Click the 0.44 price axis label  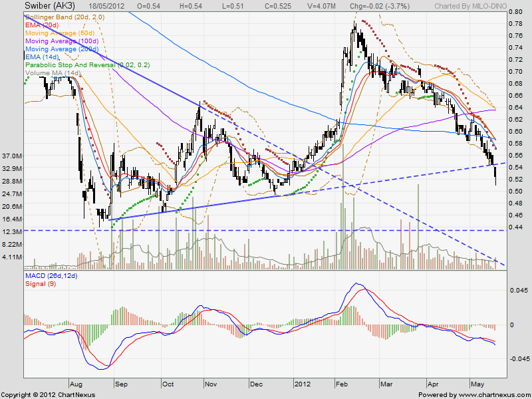[x=515, y=227]
